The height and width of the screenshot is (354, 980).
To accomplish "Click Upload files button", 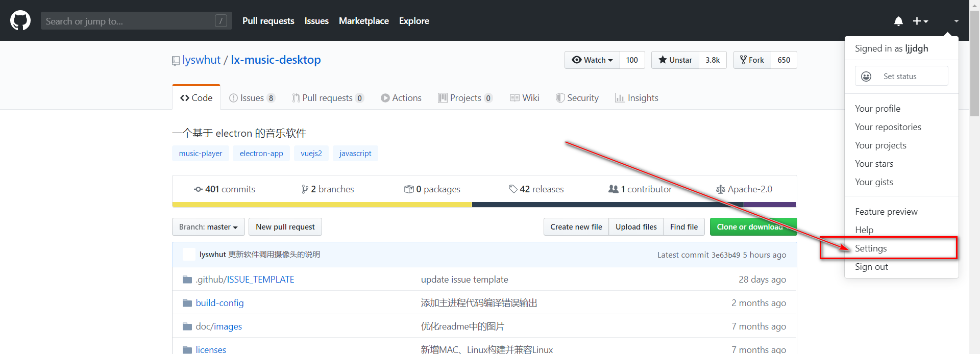I will click(x=636, y=227).
